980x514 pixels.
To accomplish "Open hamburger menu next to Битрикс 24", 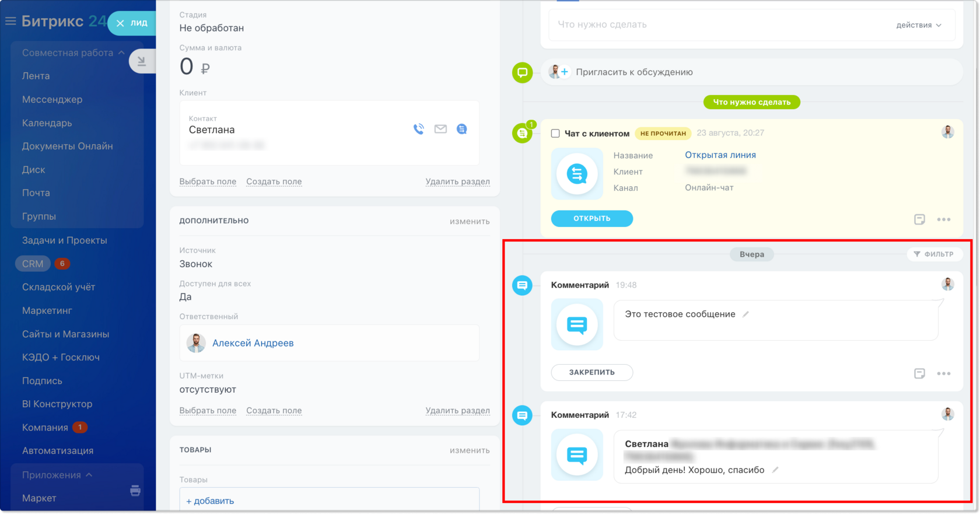I will click(10, 22).
